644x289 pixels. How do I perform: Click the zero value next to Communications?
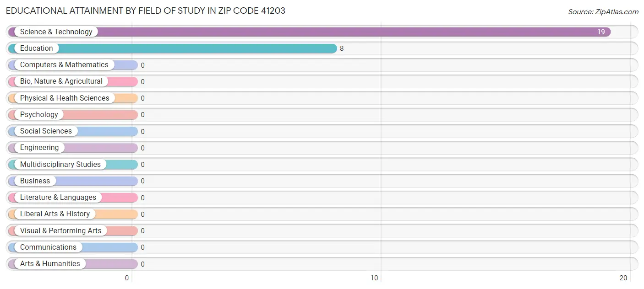pyautogui.click(x=143, y=247)
